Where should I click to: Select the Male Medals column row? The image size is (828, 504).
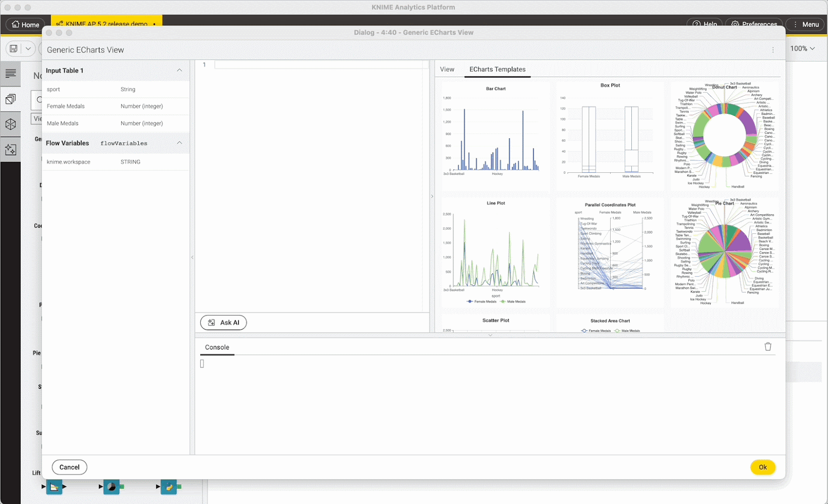pos(116,123)
